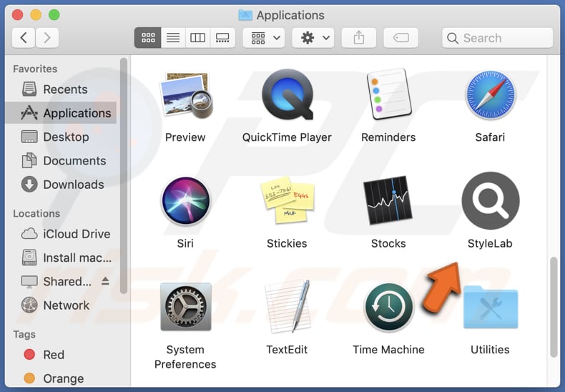Switch to gallery view

222,37
